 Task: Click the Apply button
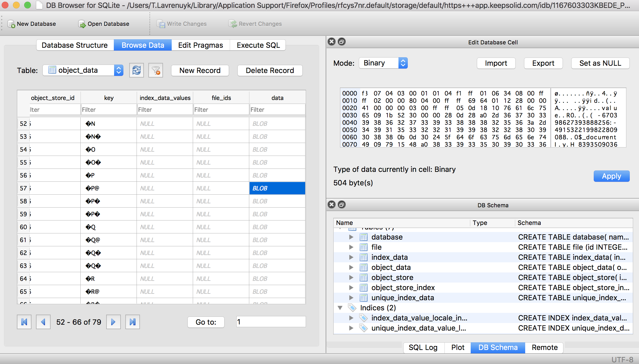pos(611,176)
